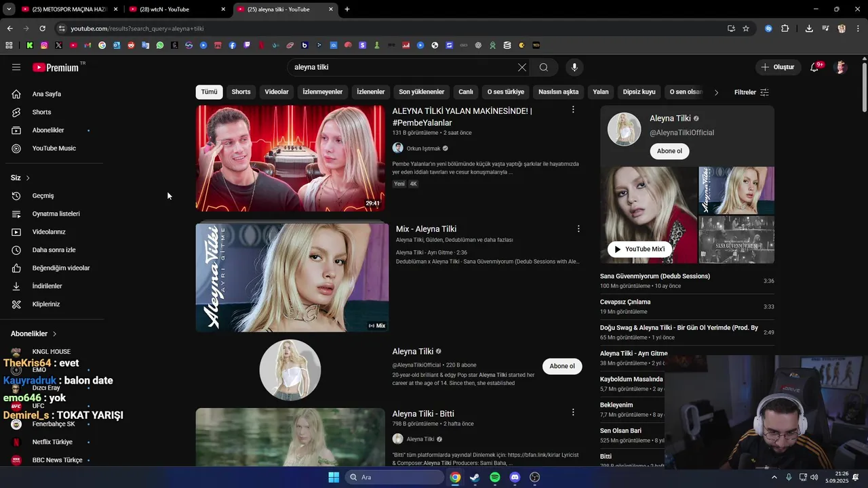
Task: Reload the page in Chrome
Action: tap(42, 28)
